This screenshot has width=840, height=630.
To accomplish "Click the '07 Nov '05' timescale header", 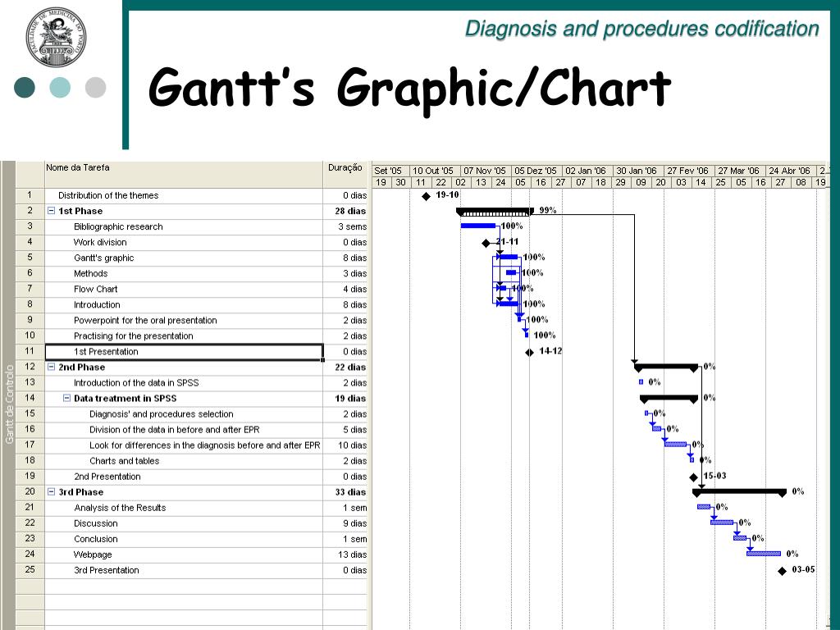I will (486, 171).
